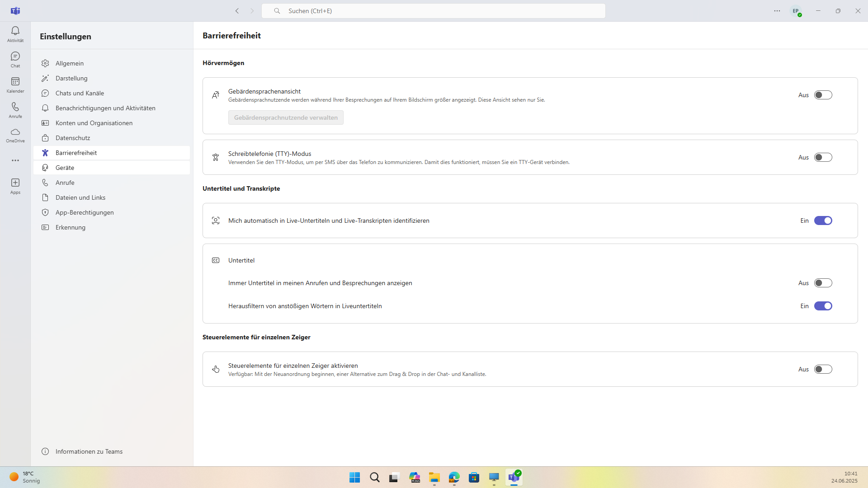Open the Aktivität bell icon
The width and height of the screenshot is (868, 488).
point(15,34)
